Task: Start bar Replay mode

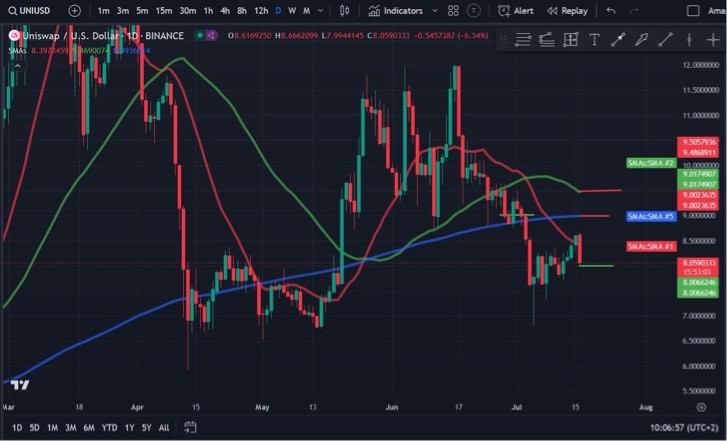Action: click(567, 11)
